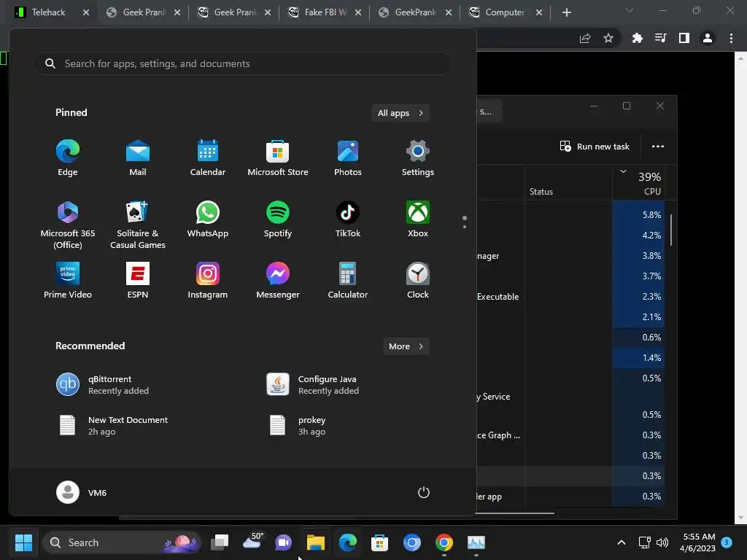
Task: Open Task Manager more options menu
Action: point(658,147)
